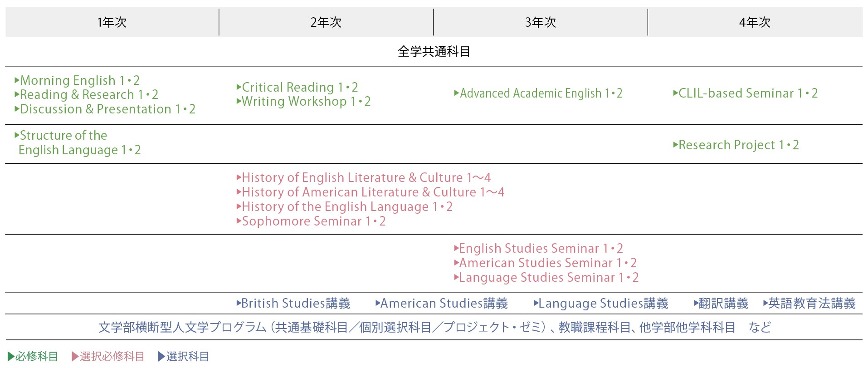Select the 2年次 column header
The image size is (868, 368).
(326, 22)
